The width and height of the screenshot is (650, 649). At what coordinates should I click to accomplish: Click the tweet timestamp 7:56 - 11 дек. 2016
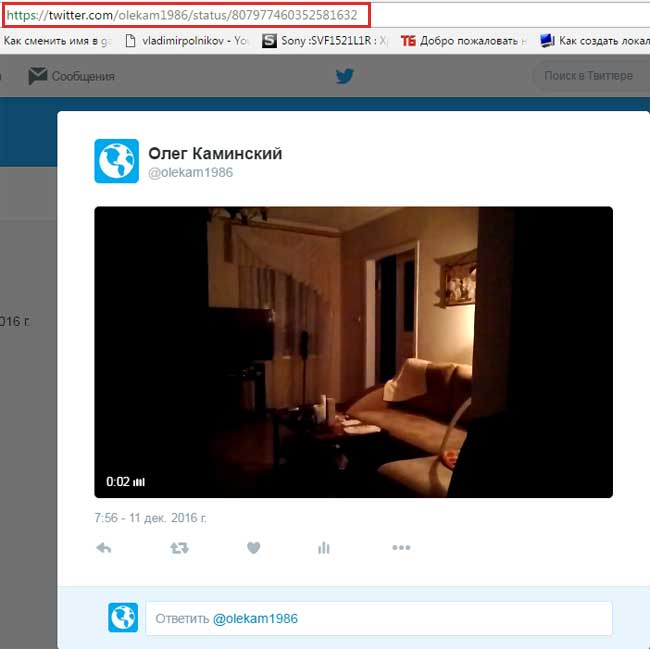point(150,518)
